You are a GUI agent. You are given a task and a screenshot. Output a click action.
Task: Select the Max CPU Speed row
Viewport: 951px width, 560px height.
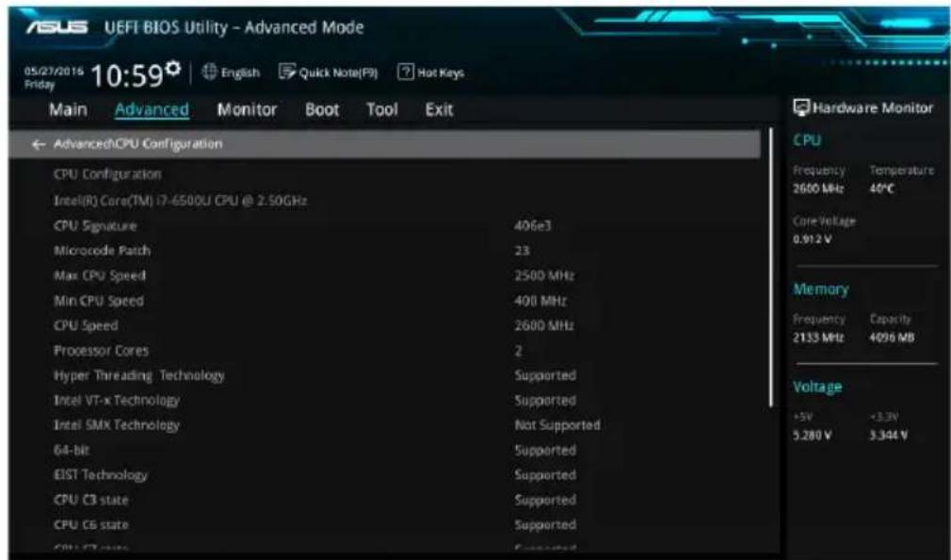(x=100, y=276)
